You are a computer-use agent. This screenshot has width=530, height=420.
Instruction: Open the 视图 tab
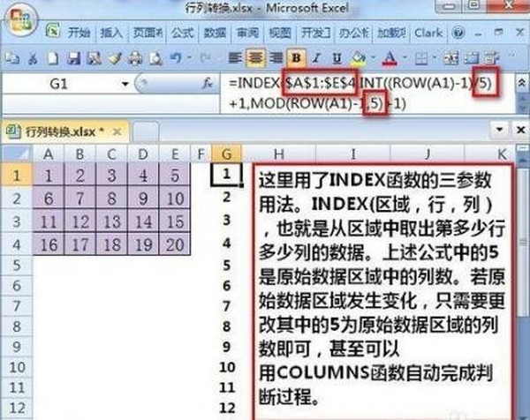(x=280, y=33)
